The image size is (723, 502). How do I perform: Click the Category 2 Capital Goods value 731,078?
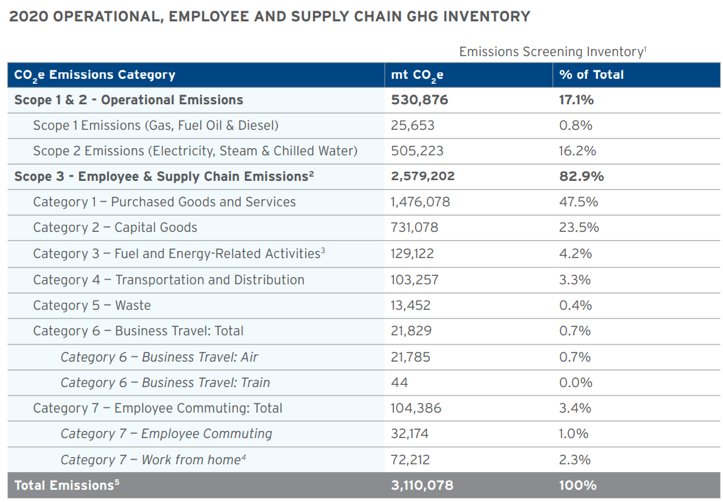point(424,228)
